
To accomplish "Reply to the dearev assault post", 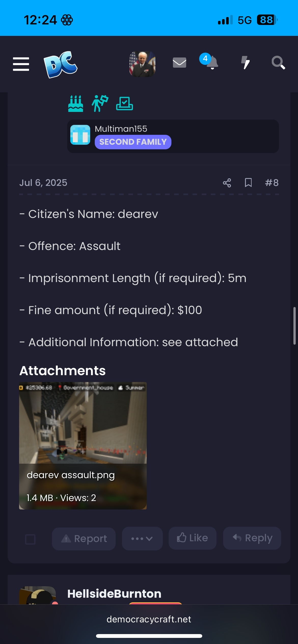I will point(252,538).
